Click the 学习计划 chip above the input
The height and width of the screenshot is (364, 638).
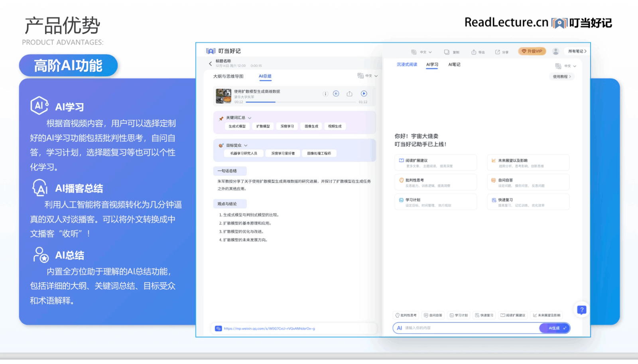458,315
